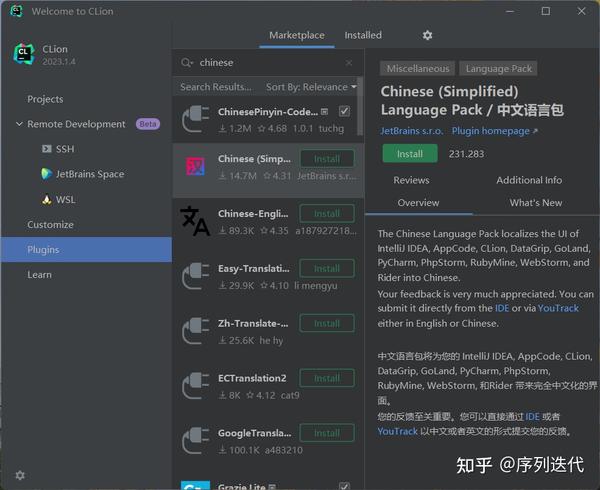Viewport: 600px width, 490px height.
Task: Install the Easy-Translation plugin
Action: [327, 269]
